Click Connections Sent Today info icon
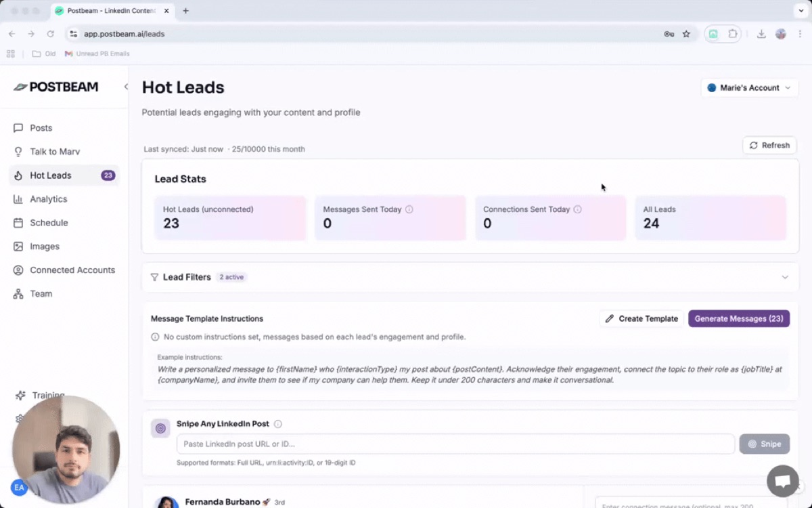812x508 pixels. [x=577, y=209]
